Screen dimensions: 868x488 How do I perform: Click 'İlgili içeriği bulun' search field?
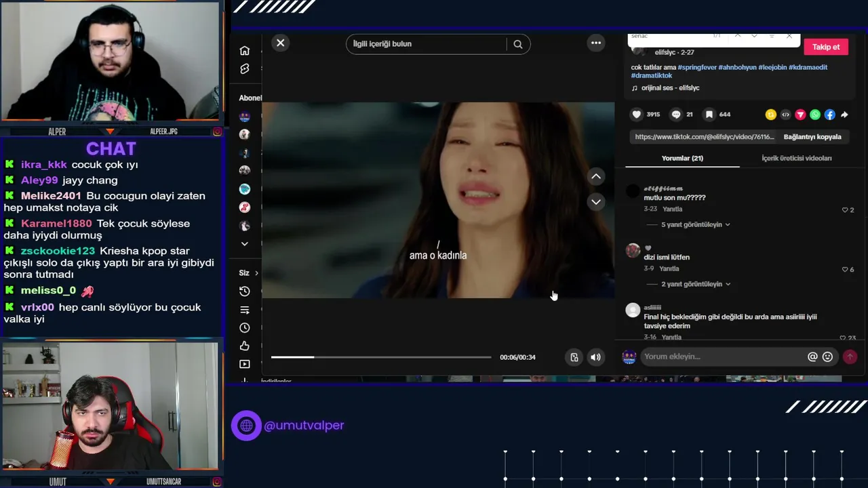426,44
